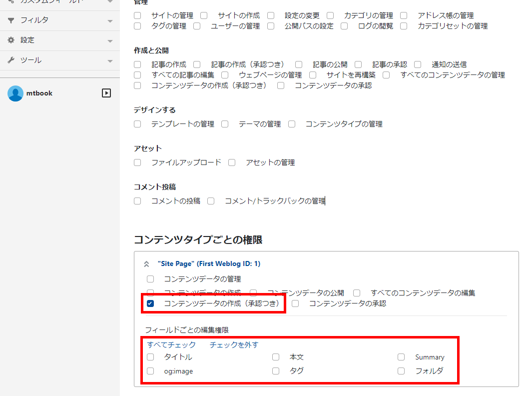
Task: Enable the サイトの管理 checkbox
Action: pyautogui.click(x=137, y=15)
